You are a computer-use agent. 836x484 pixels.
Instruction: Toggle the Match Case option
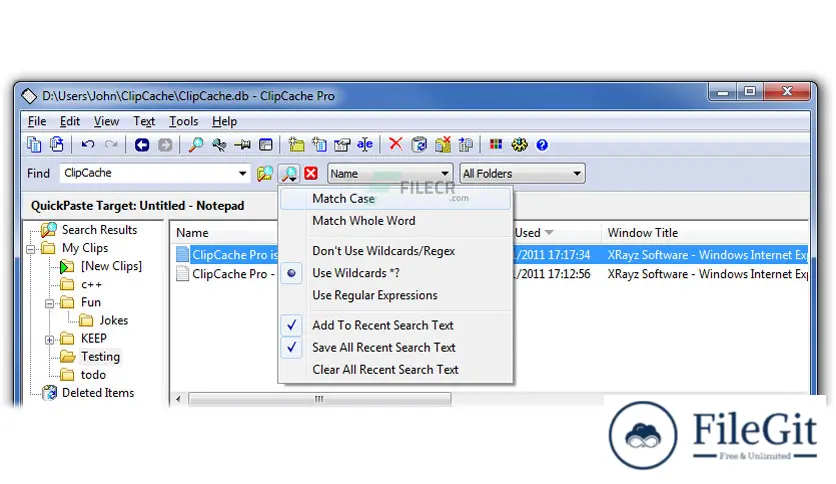[x=395, y=199]
